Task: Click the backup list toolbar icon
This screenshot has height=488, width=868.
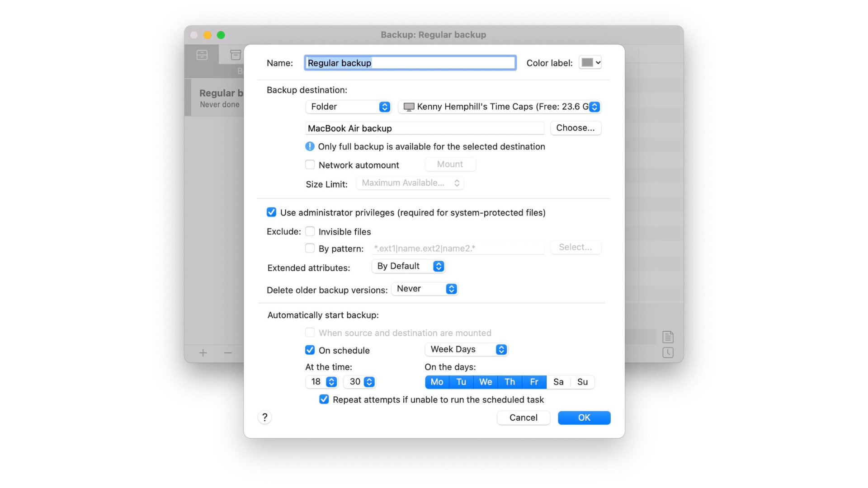Action: [202, 55]
